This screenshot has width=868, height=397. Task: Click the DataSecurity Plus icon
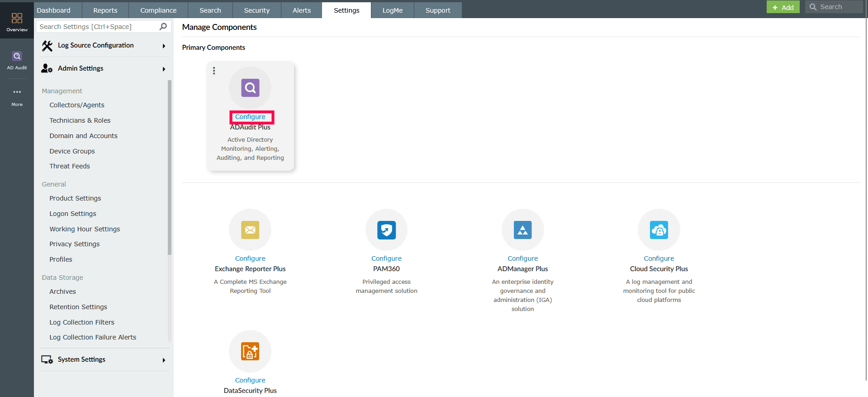click(x=250, y=351)
